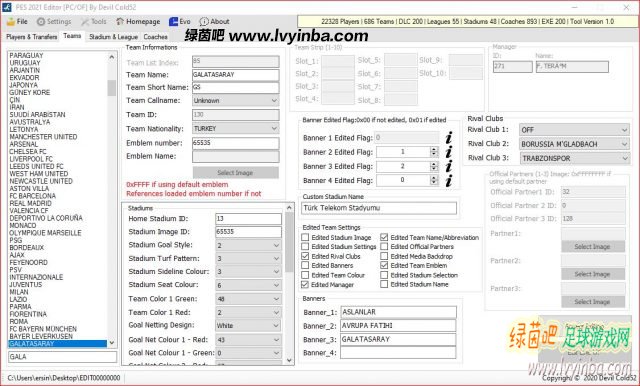640x386 pixels.
Task: Click Select Image button for Partner3
Action: (593, 302)
